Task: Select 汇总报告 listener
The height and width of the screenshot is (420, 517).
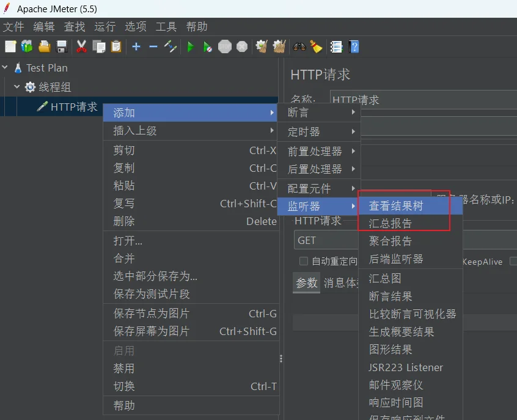Action: [411, 223]
